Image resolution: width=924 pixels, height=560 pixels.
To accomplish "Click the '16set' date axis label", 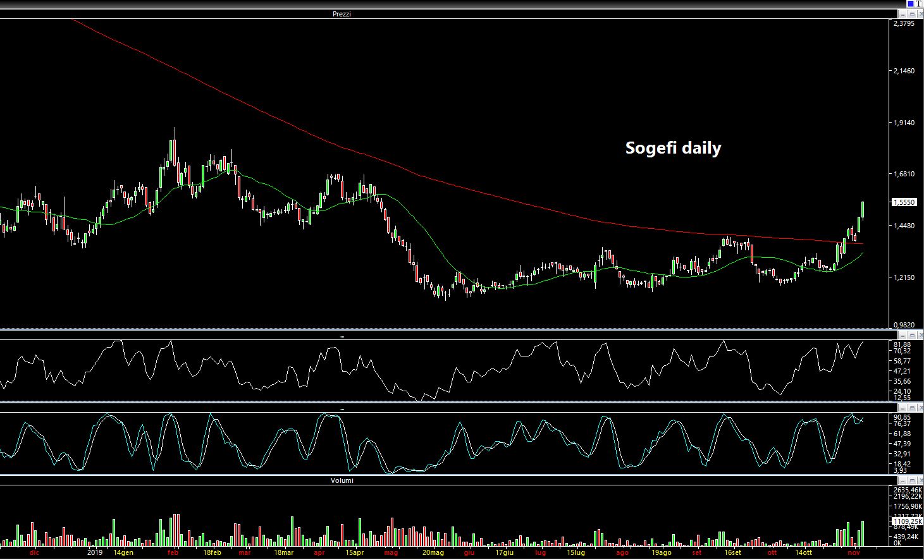I will pos(732,552).
